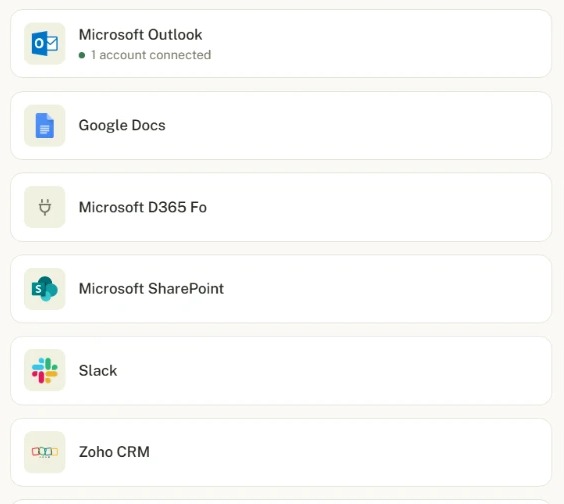Click the '1 account connected' status text
The image size is (564, 504).
[x=151, y=55]
